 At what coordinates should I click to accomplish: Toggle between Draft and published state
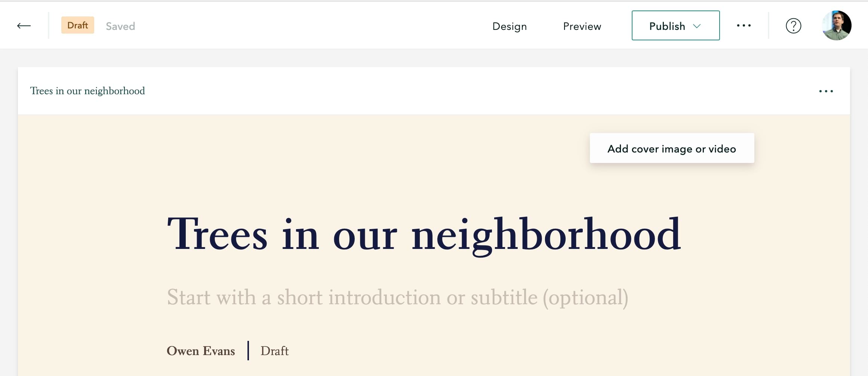77,25
